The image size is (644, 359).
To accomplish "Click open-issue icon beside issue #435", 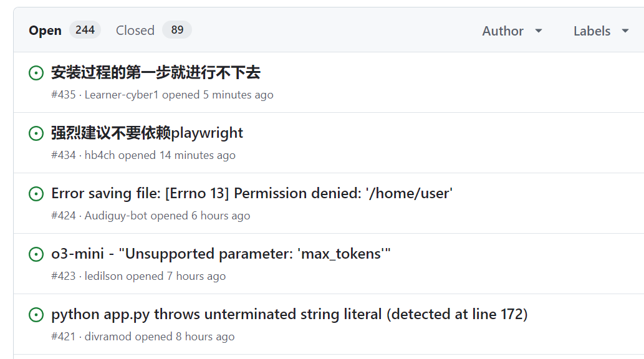I will [36, 73].
